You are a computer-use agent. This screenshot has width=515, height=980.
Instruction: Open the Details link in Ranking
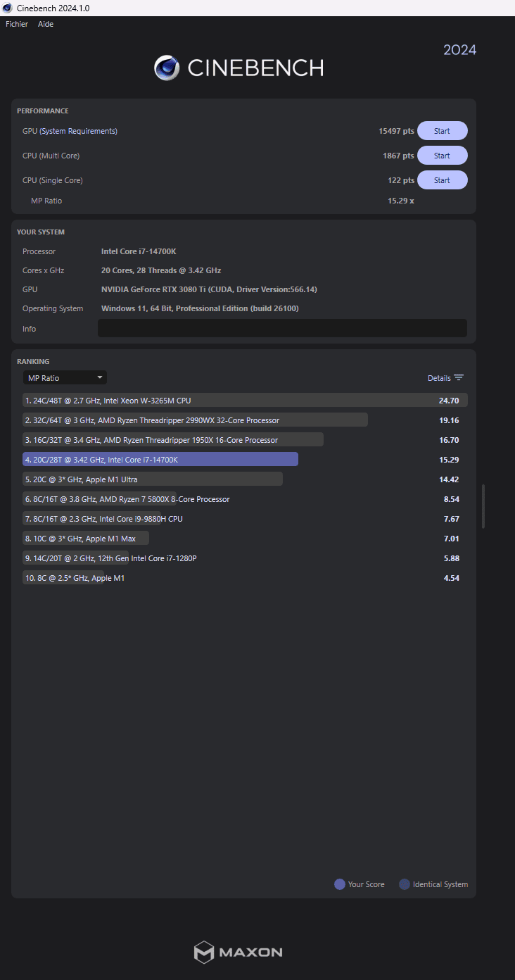439,378
